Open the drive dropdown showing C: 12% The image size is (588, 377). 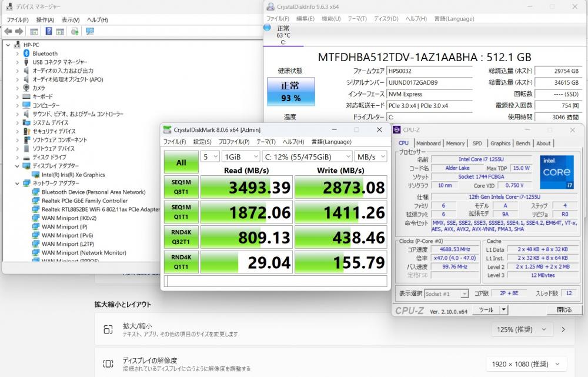[x=308, y=157]
